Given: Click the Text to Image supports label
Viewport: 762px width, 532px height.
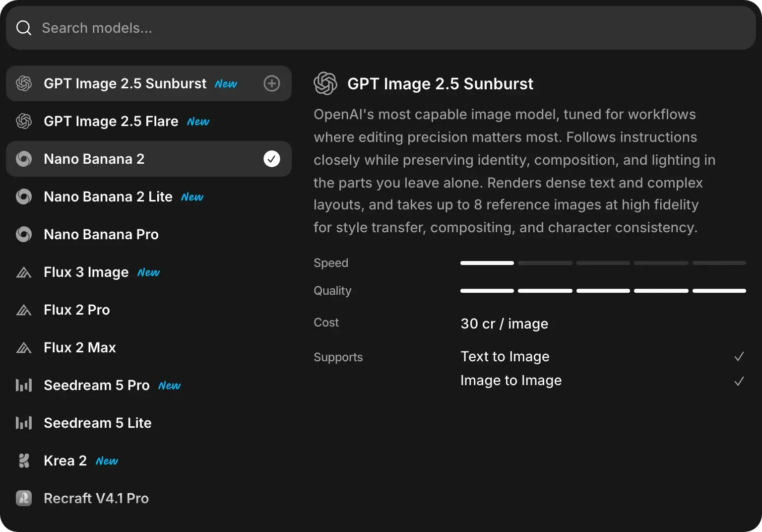Looking at the screenshot, I should coord(505,356).
